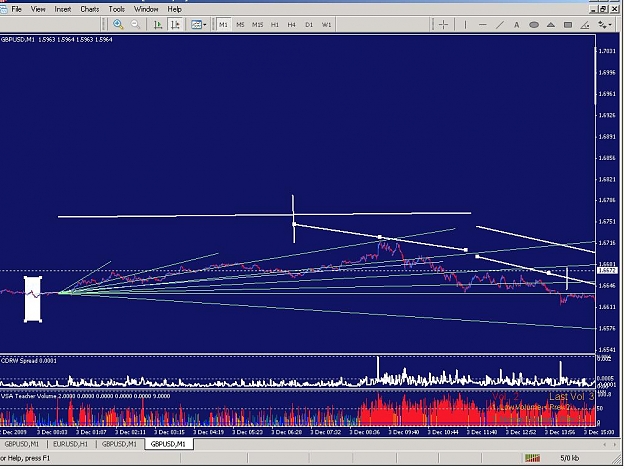Viewport: 625px width, 469px height.
Task: Switch to the EURUSD,H1 chart tab
Action: 71,443
